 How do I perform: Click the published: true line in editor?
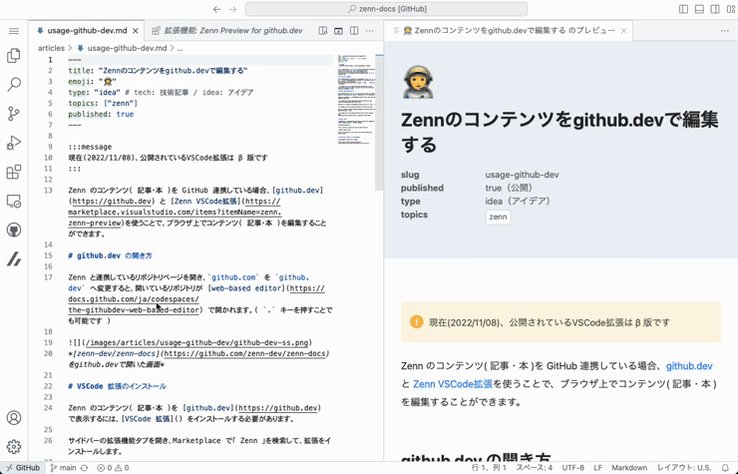[x=101, y=114]
